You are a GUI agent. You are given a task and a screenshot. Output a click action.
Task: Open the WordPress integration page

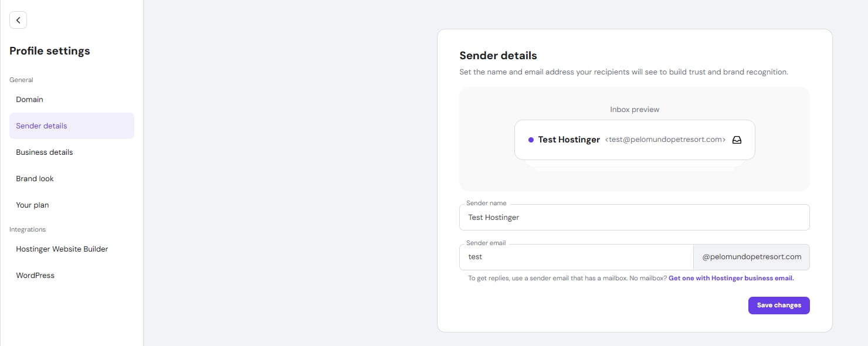35,276
